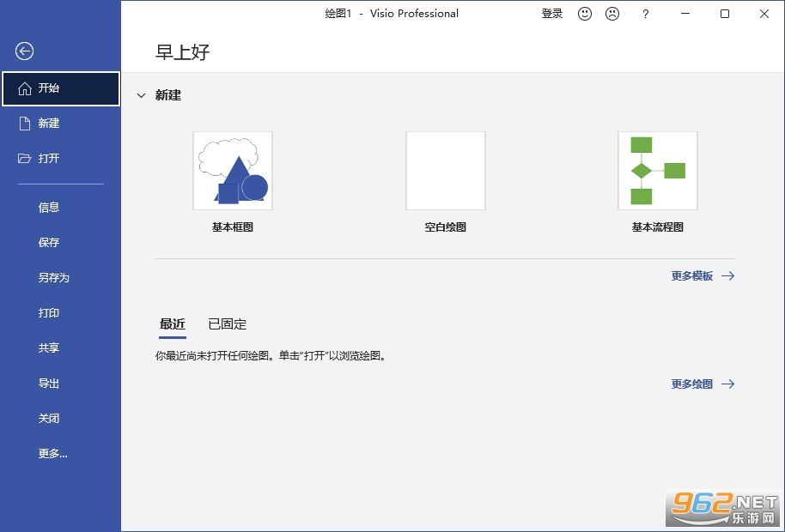Send a frown feedback with sad face icon

click(612, 14)
